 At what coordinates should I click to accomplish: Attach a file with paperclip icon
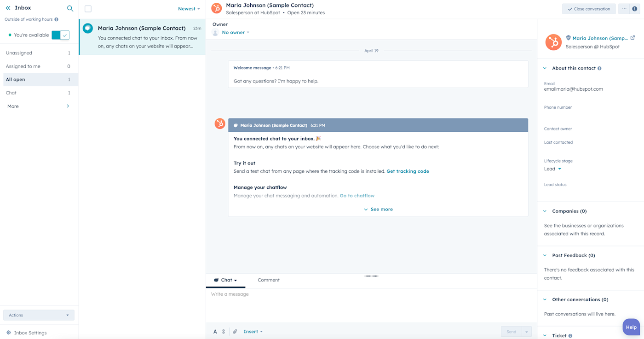pyautogui.click(x=235, y=332)
